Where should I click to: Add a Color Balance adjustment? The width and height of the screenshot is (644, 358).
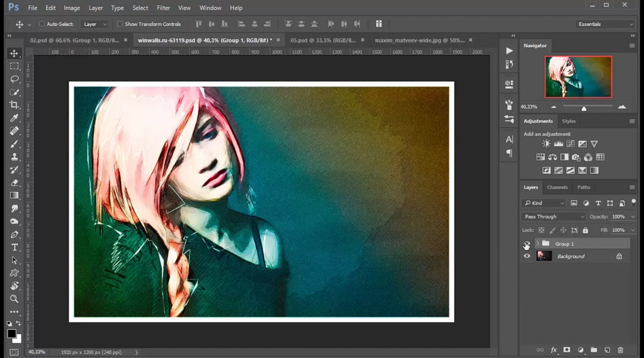[x=552, y=157]
